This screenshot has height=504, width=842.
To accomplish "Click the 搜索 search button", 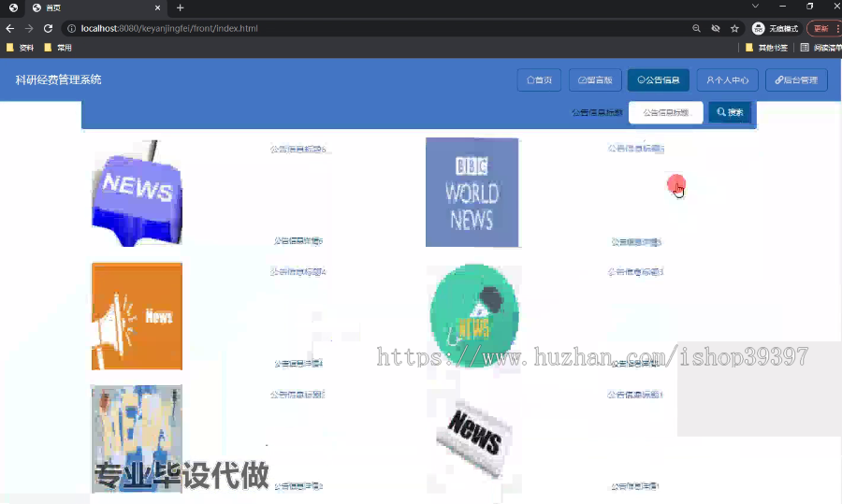I will point(730,112).
